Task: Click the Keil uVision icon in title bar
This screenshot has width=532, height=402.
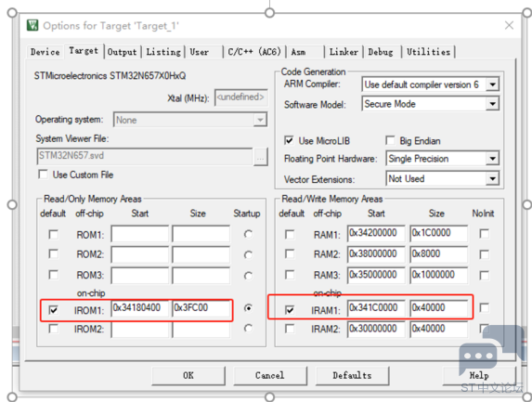Action: (32, 25)
